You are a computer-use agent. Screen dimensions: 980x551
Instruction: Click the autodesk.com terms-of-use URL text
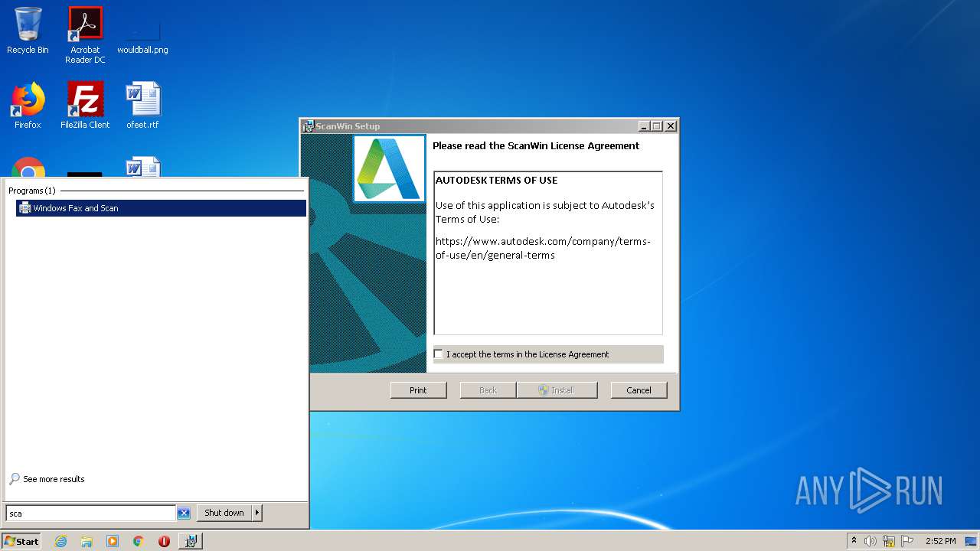tap(543, 248)
